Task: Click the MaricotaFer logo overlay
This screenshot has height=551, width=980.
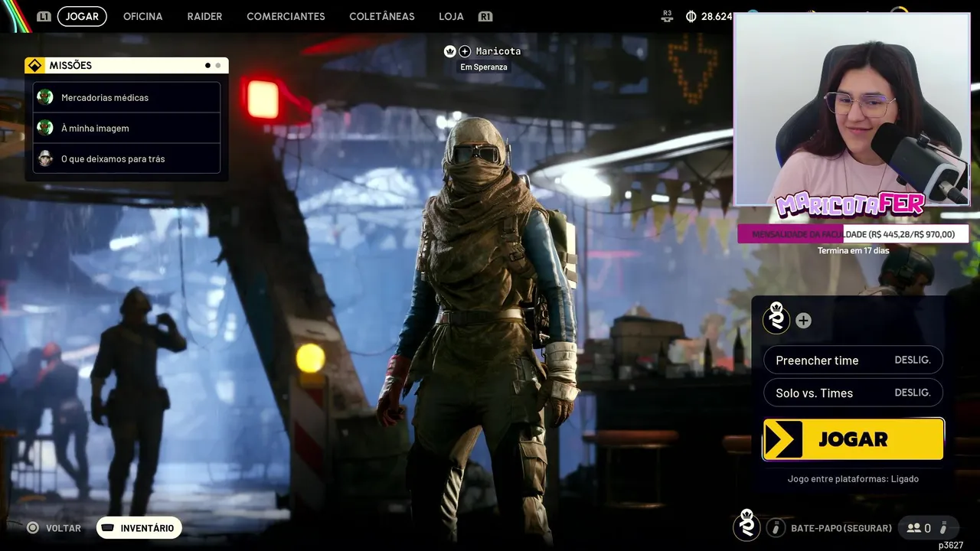Action: pos(850,205)
